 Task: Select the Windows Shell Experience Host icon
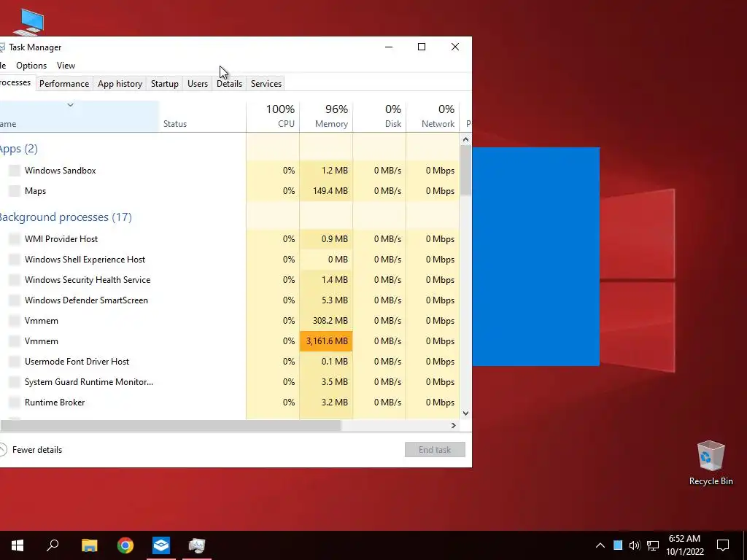click(x=15, y=260)
